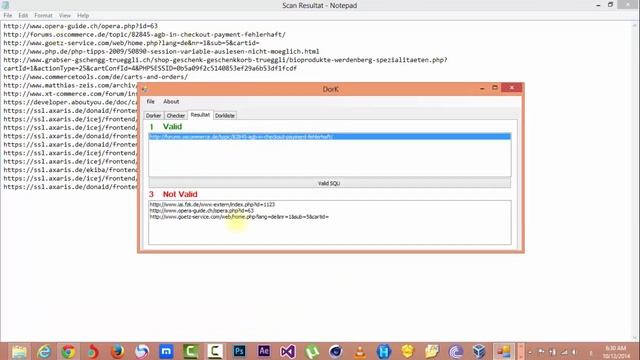Open Mozilla Firefox from the taskbar
Viewport: 640px width, 360px height.
coord(118,351)
